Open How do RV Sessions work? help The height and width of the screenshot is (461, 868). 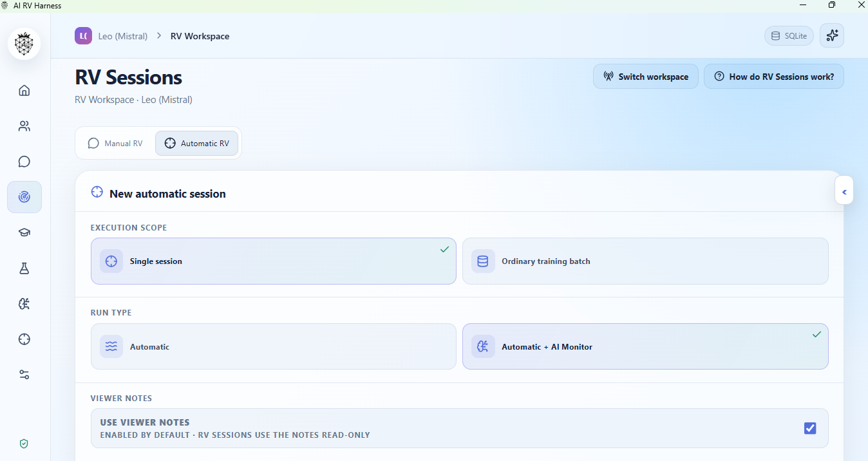tap(774, 77)
